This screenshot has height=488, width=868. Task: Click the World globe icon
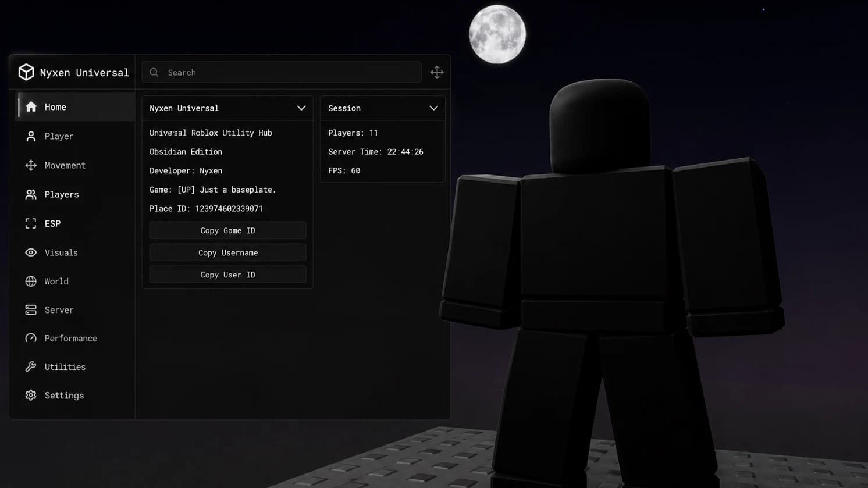(31, 281)
